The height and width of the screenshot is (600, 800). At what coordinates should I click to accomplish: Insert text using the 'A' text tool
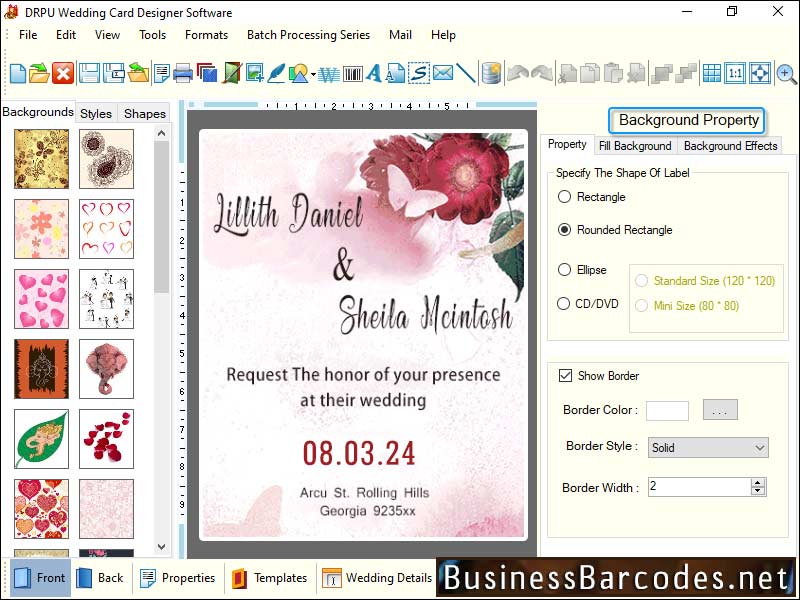[372, 73]
